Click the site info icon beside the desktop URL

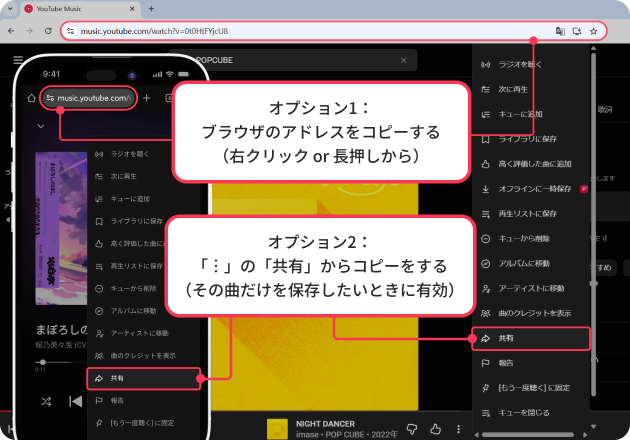69,31
